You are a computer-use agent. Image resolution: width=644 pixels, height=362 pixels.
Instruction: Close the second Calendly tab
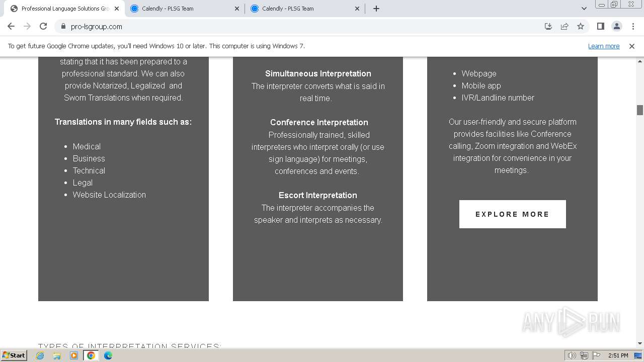[x=357, y=9]
